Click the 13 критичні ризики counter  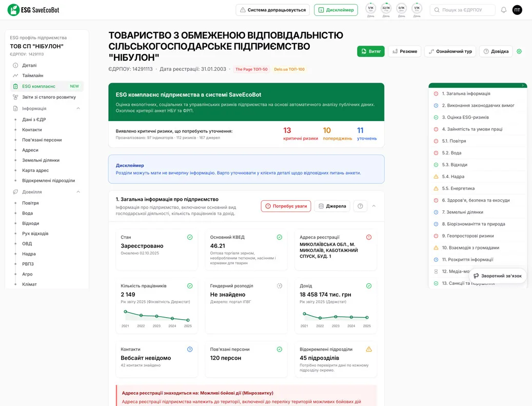301,134
